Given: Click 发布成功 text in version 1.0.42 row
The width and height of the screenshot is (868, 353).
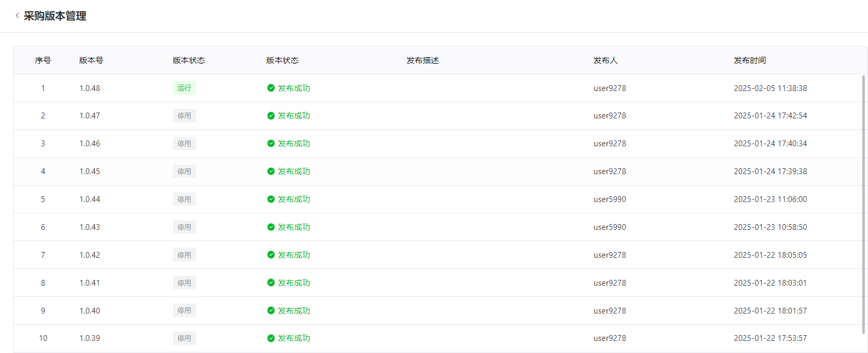Looking at the screenshot, I should 294,255.
